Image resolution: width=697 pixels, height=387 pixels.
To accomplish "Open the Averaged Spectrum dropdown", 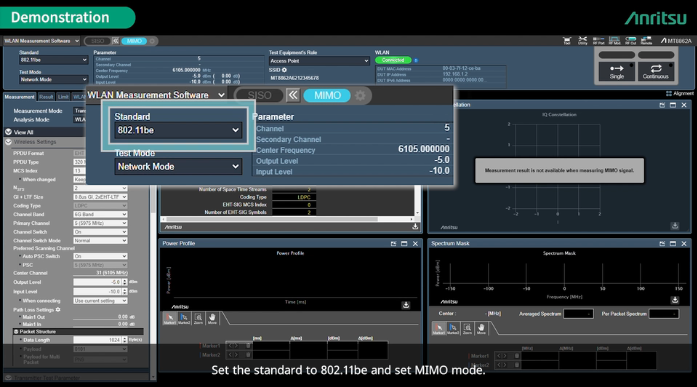I will coord(578,314).
